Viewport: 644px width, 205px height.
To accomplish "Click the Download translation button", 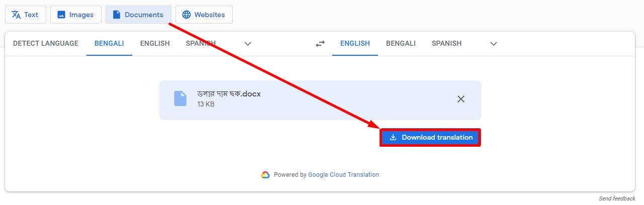I will click(430, 137).
